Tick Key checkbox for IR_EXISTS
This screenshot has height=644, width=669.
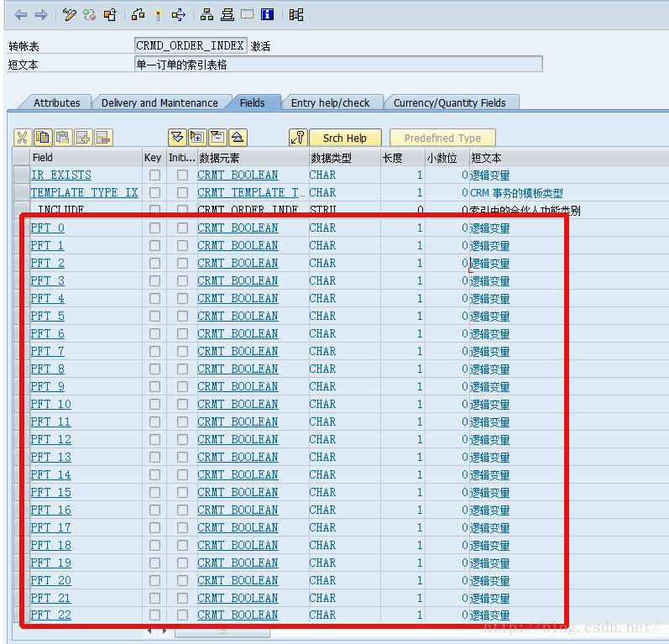pyautogui.click(x=155, y=175)
